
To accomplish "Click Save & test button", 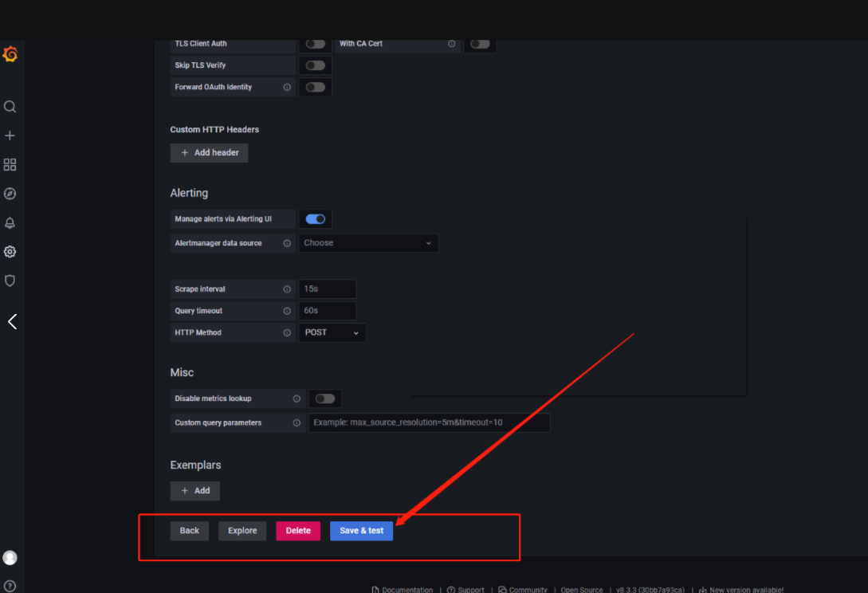I will tap(362, 531).
